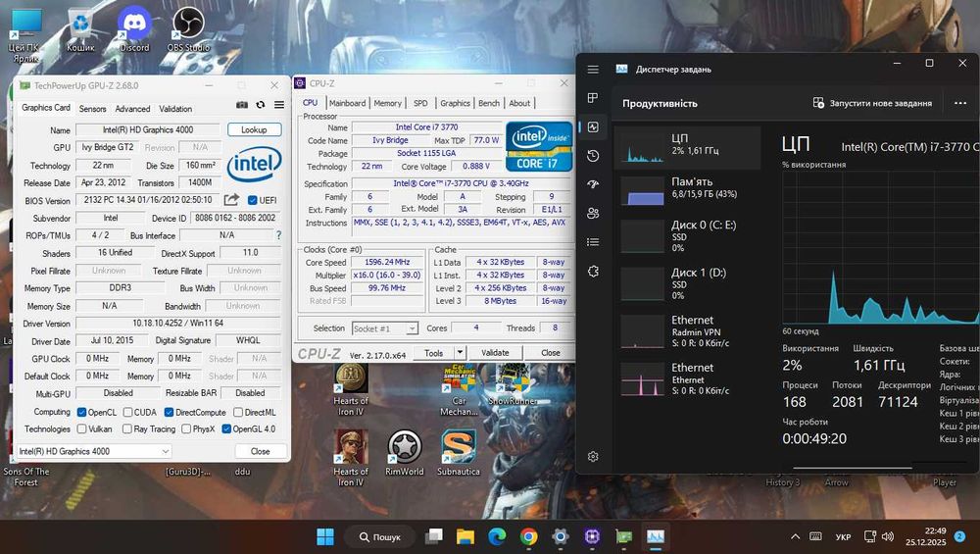Click BIOS version share/export icon
This screenshot has height=554, width=980.
click(x=231, y=199)
